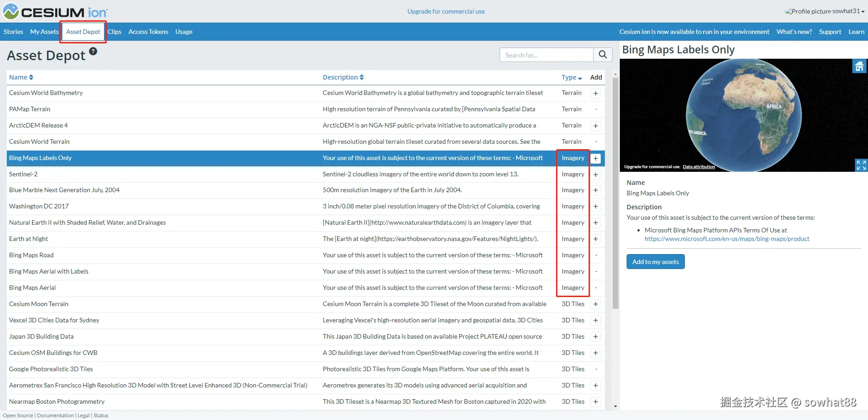This screenshot has height=420, width=868.
Task: Expand the globe preview to fullscreen
Action: point(861,165)
